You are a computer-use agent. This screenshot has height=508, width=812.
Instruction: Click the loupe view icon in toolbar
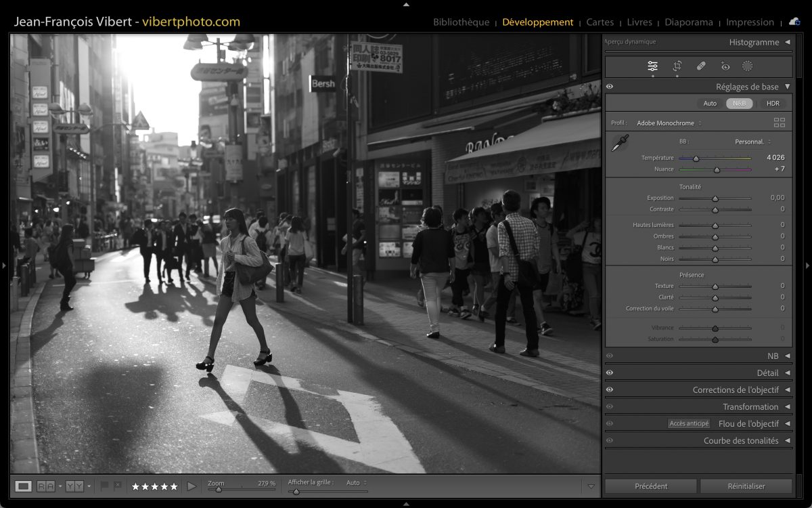[x=24, y=486]
